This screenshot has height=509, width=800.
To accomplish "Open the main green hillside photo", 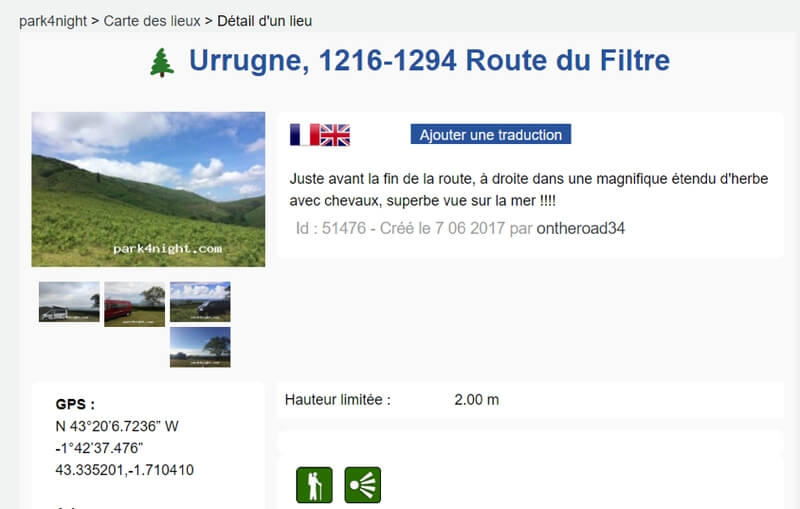I will click(x=148, y=189).
